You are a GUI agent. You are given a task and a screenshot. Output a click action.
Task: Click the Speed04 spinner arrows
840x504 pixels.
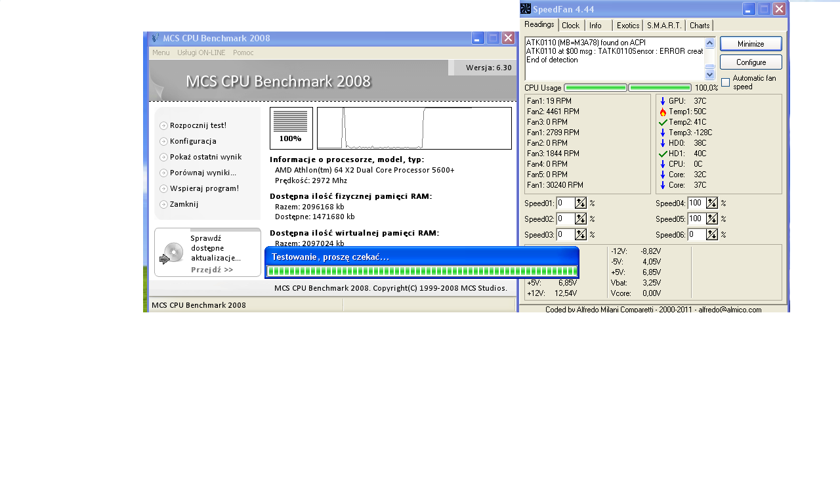click(x=712, y=203)
